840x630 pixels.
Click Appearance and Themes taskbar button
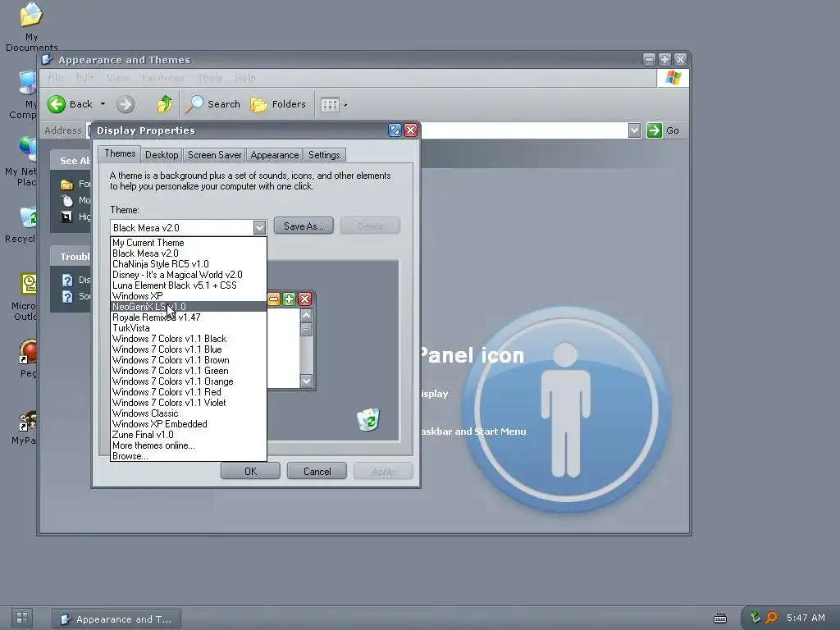click(116, 619)
